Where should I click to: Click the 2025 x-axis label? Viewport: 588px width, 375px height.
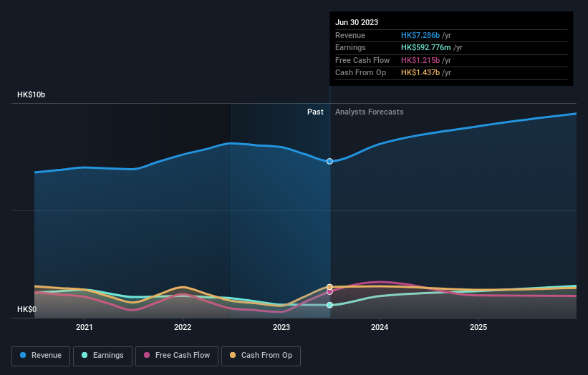coord(478,328)
